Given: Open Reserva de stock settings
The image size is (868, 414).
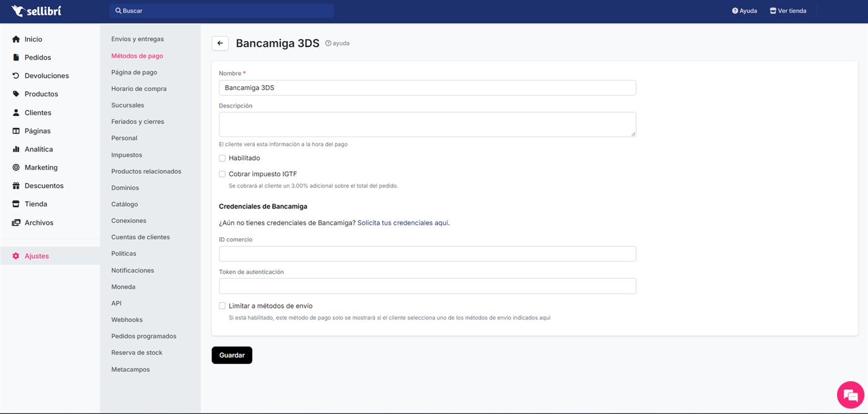Looking at the screenshot, I should pos(137,353).
